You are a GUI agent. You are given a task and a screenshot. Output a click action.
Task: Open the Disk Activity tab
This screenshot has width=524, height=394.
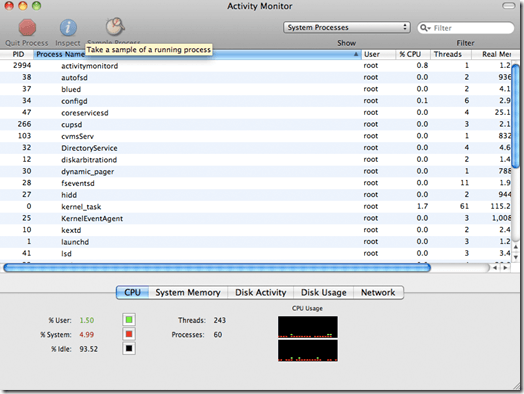click(261, 292)
